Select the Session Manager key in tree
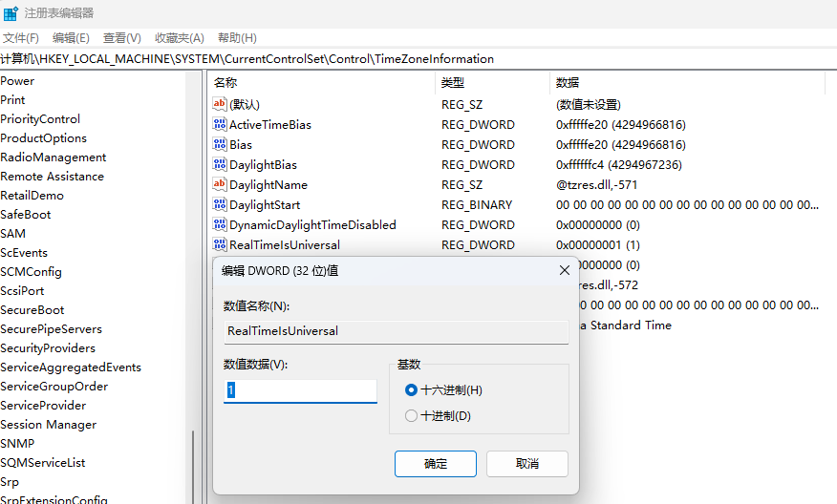Screen dimensions: 837x504 48,425
